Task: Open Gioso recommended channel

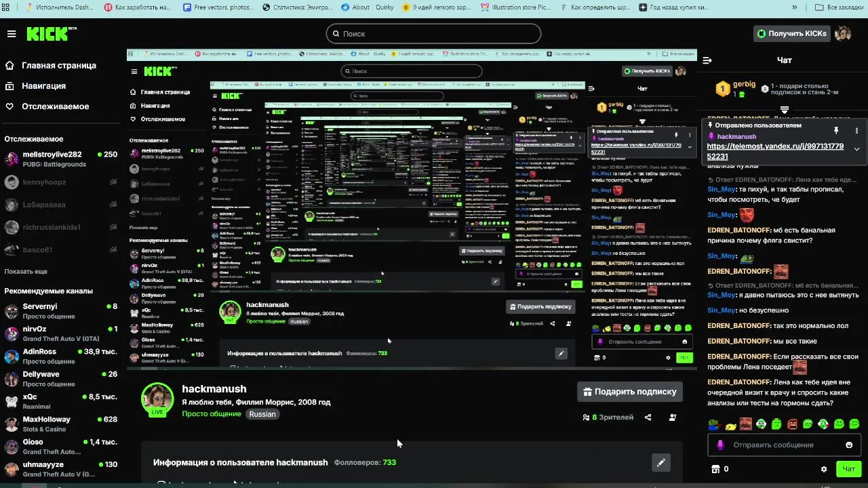Action: point(61,446)
